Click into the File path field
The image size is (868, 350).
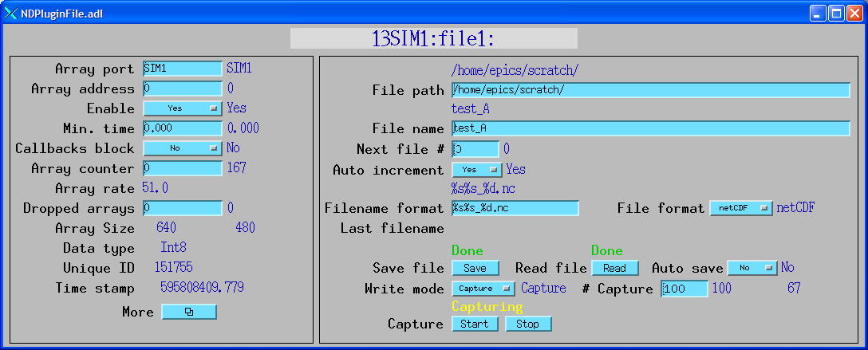click(x=650, y=90)
